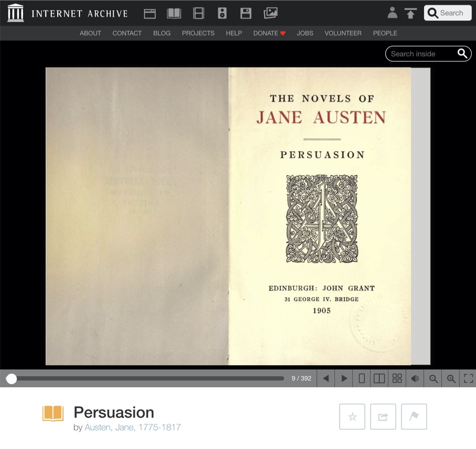Switch to two-page spread view
The height and width of the screenshot is (449, 476).
point(379,378)
